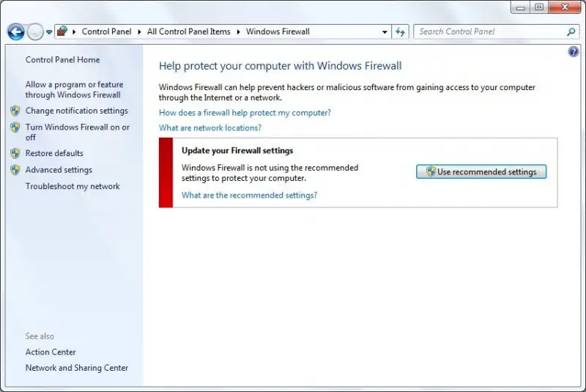This screenshot has height=392, width=586.
Task: Click shield icon beside Turn Windows Firewall
Action: [15, 127]
